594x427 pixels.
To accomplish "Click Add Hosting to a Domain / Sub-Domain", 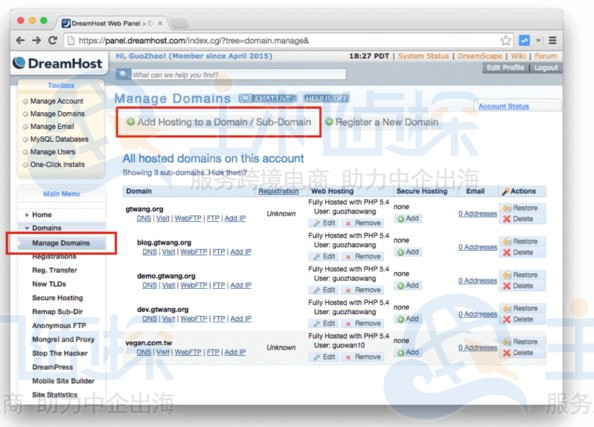I will tap(219, 122).
